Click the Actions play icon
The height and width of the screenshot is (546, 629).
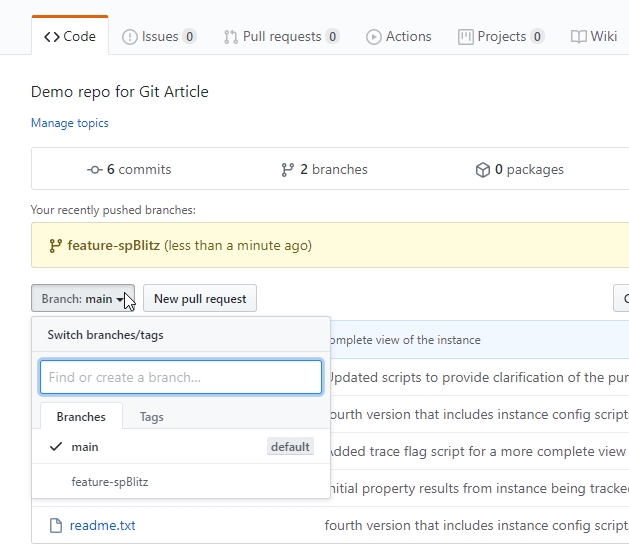pyautogui.click(x=374, y=37)
